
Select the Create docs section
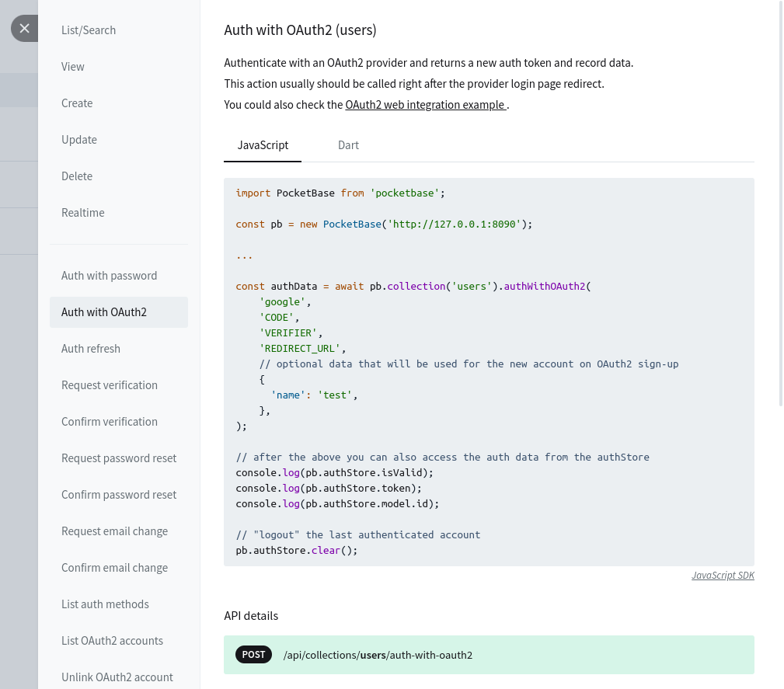[77, 103]
